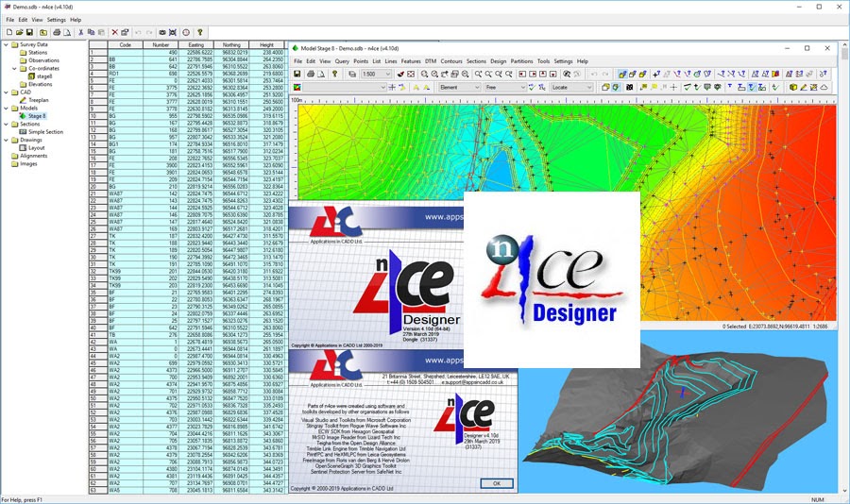Click the Number column header
Image resolution: width=850 pixels, height=504 pixels.
point(161,45)
